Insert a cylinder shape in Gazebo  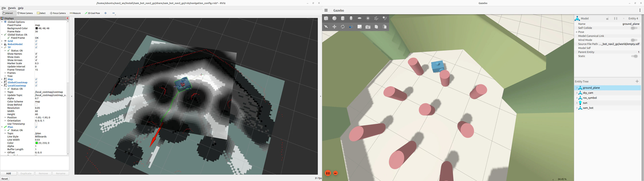(x=343, y=18)
